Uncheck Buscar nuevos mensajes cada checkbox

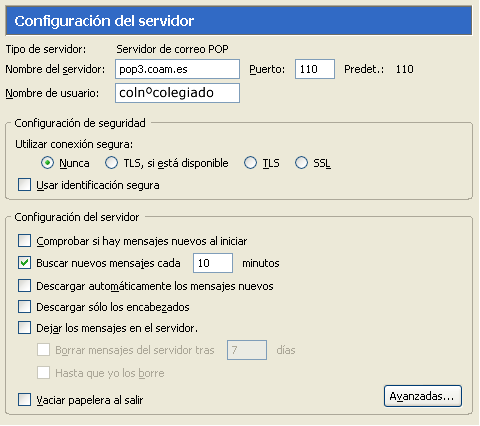(24, 263)
